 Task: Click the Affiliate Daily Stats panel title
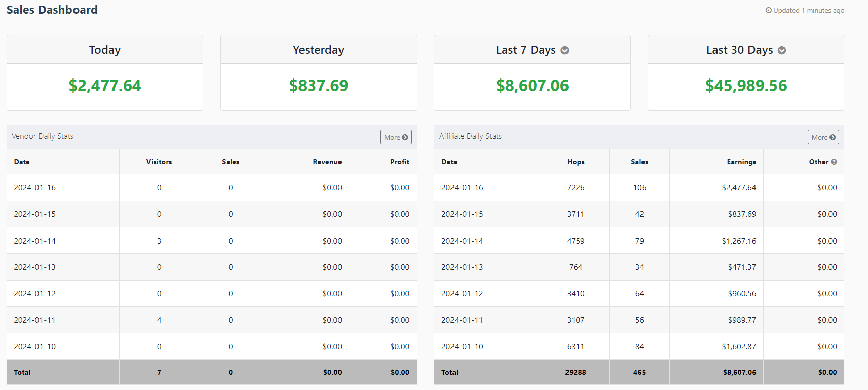coord(470,136)
